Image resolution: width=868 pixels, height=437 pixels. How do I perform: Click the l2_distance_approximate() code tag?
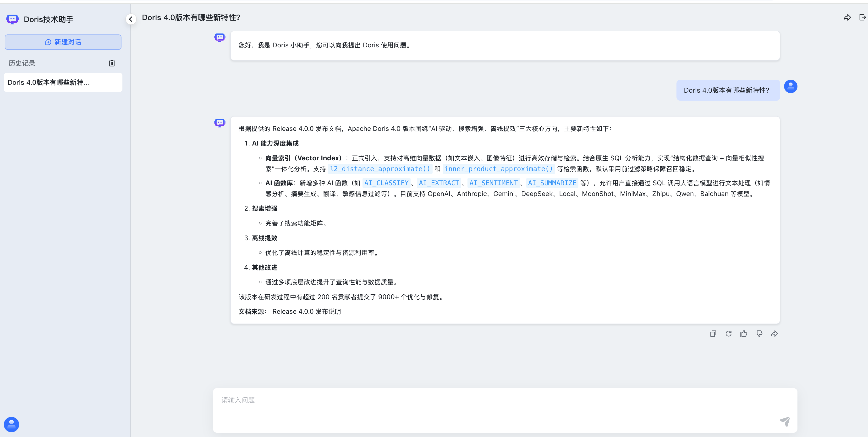pos(380,169)
